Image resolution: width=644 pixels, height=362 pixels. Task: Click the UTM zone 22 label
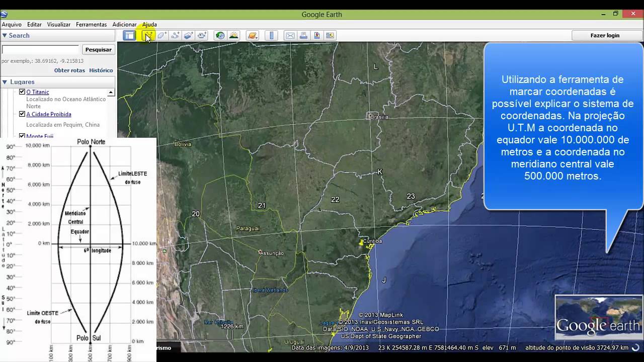pyautogui.click(x=335, y=200)
